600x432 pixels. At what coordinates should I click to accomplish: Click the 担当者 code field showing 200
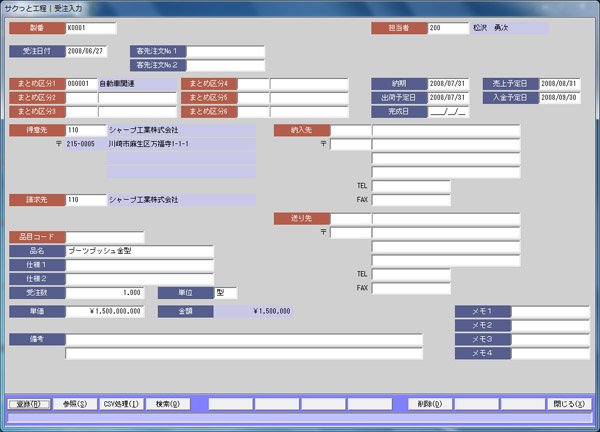pyautogui.click(x=447, y=29)
